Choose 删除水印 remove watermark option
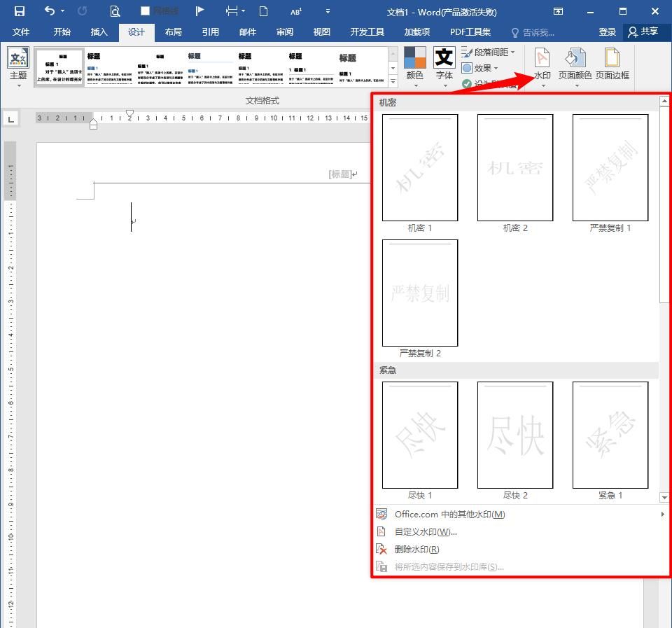The image size is (672, 628). coord(520,549)
